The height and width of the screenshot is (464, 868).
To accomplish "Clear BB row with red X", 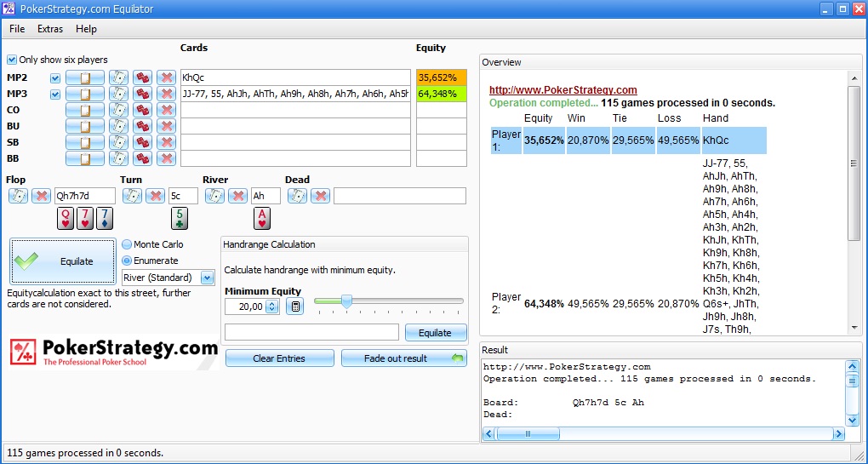I will pos(166,158).
